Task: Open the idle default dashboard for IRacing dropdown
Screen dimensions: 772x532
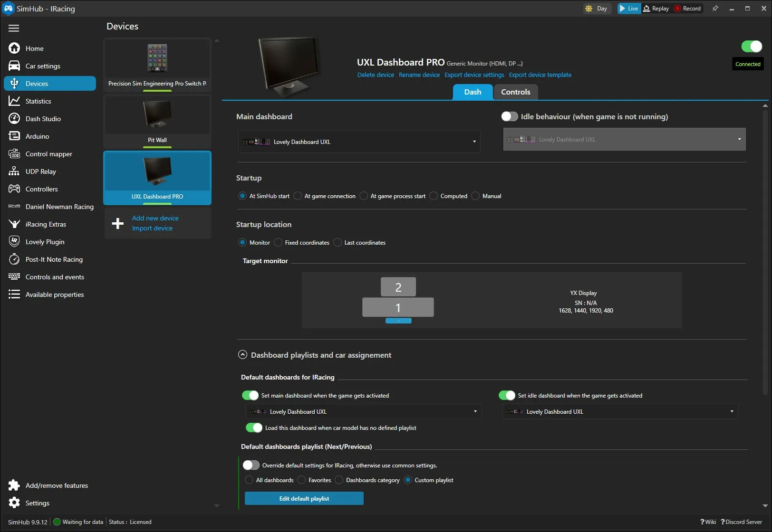Action: [620, 411]
